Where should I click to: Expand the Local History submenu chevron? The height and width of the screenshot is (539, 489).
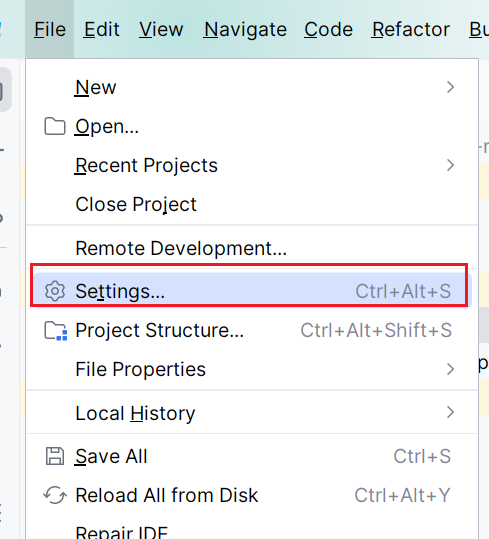click(450, 412)
